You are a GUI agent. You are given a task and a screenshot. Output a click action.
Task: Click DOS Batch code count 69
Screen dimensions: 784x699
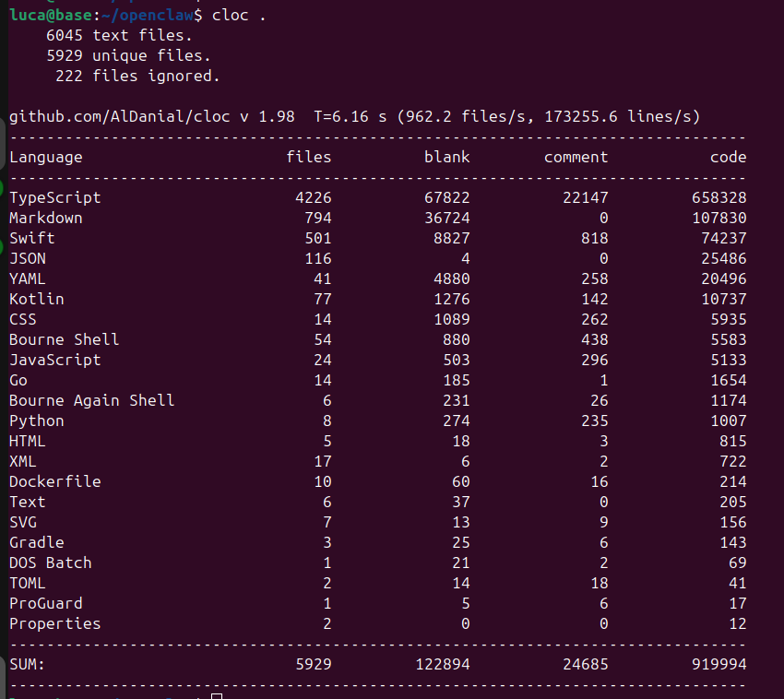tap(738, 563)
